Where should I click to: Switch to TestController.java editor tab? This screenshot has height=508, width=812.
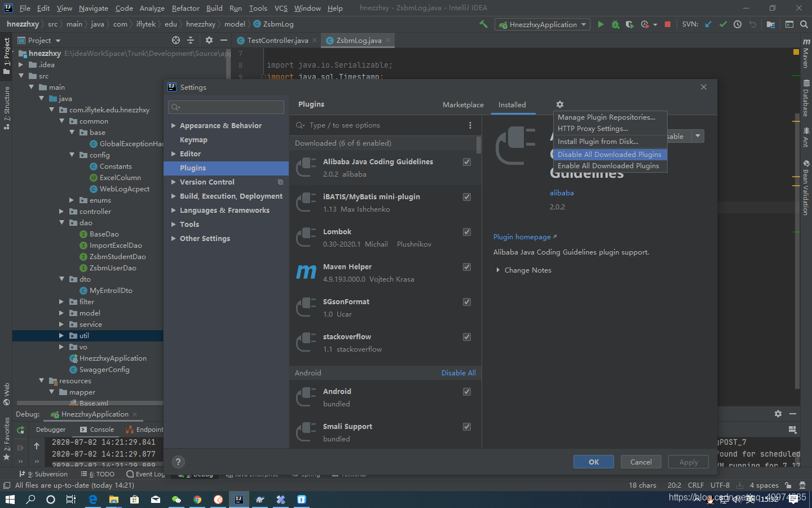coord(277,40)
